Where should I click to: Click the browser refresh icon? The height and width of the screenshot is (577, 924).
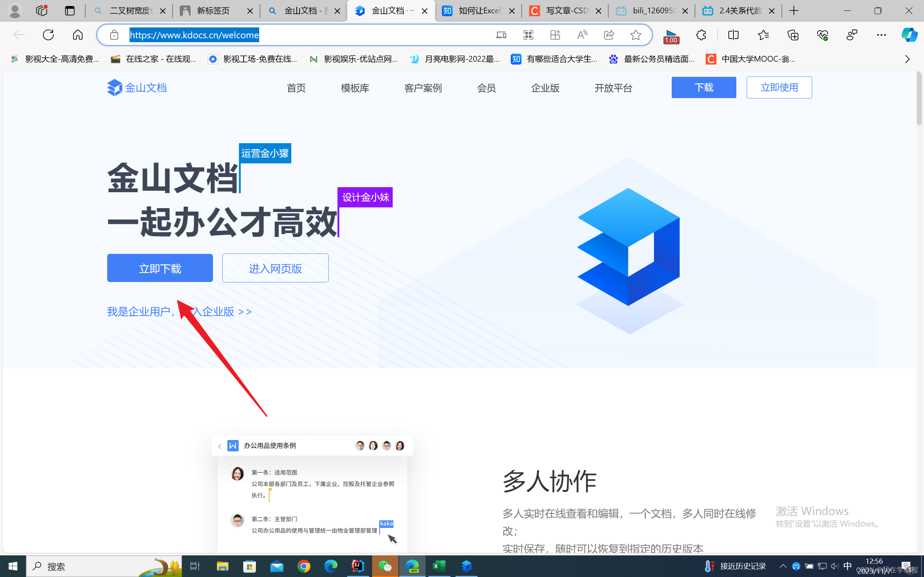point(48,35)
